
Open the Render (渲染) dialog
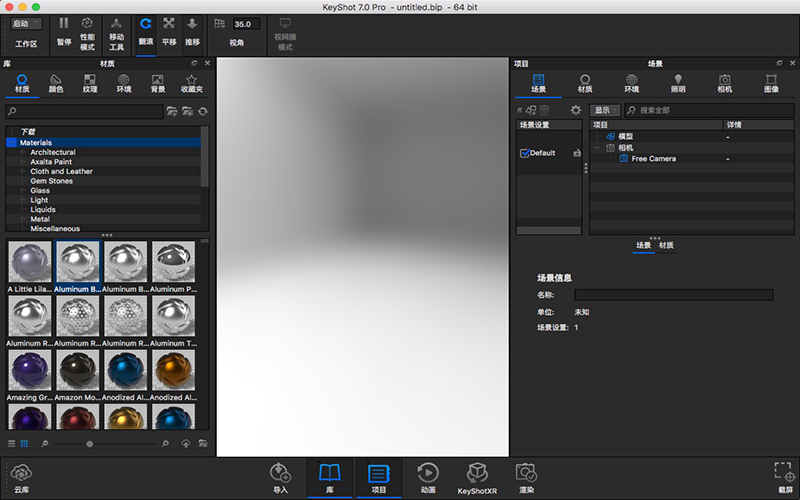tap(526, 478)
